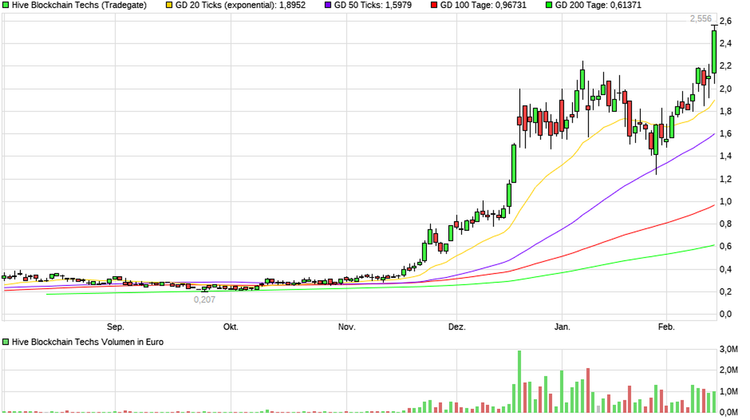Viewport: 750px width, 420px height.
Task: Click the green Hive Blockchain Techs legend swatch
Action: 7,6
